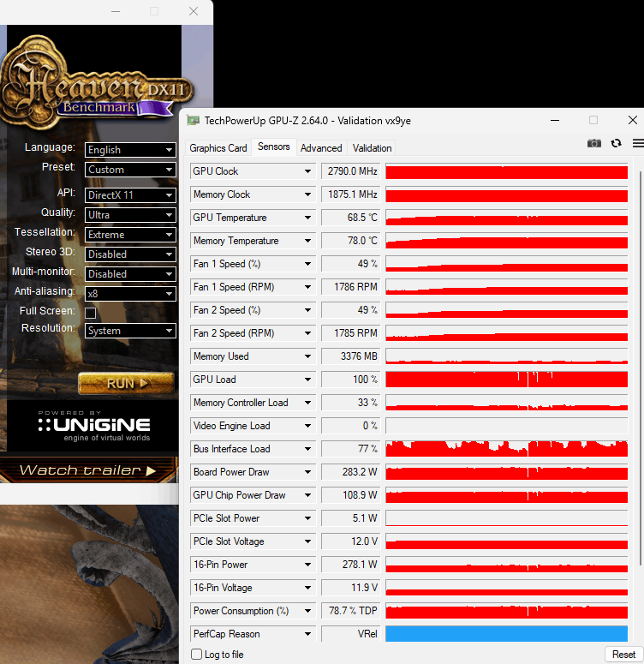The width and height of the screenshot is (644, 664).
Task: Expand the GPU Load sensor dropdown
Action: click(x=307, y=380)
